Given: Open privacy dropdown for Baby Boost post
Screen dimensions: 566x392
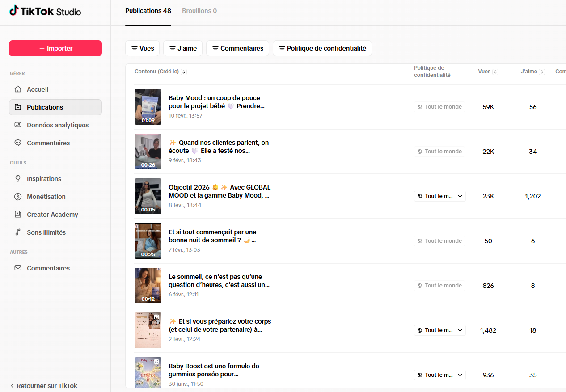Looking at the screenshot, I should pos(440,375).
